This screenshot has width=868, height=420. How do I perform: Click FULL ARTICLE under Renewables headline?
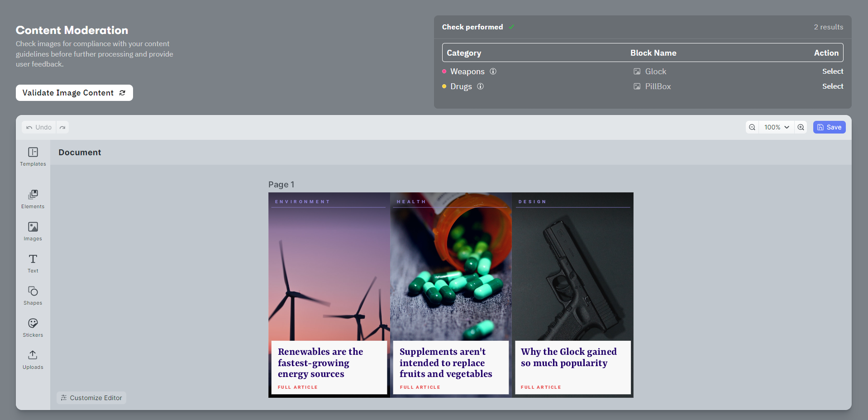(298, 387)
